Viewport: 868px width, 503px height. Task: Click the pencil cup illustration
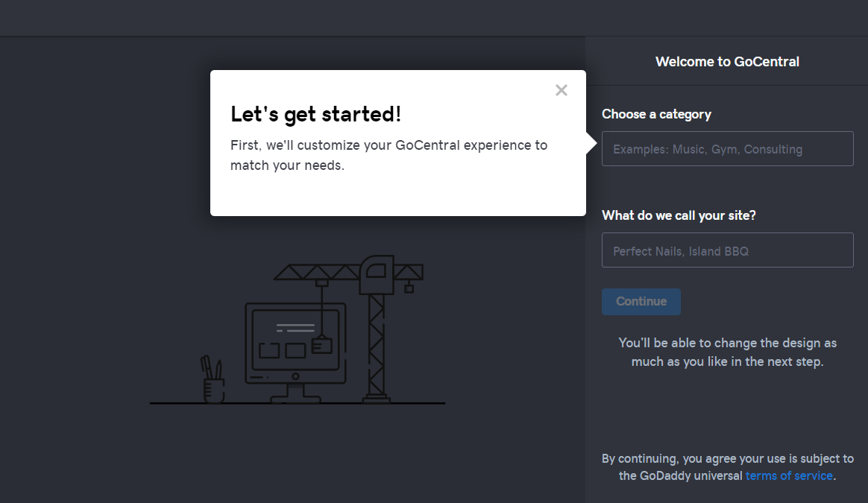[x=213, y=387]
